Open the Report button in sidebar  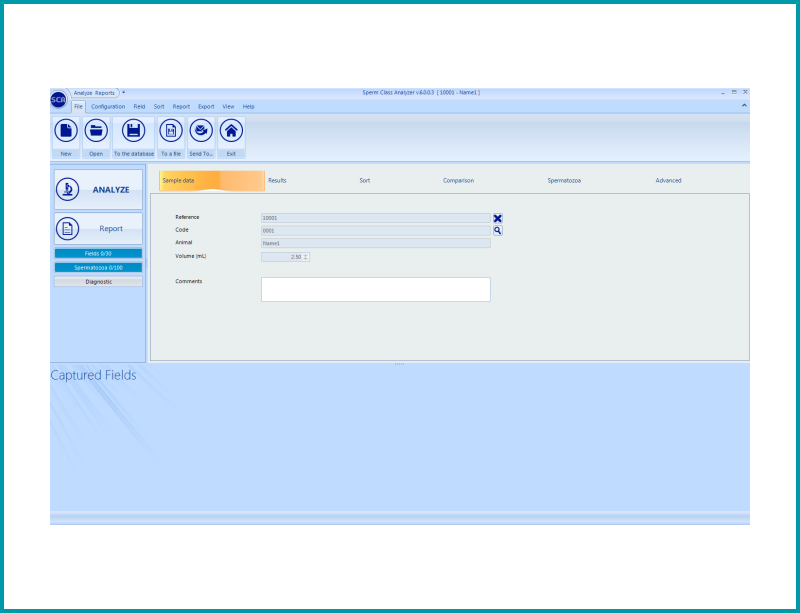click(x=98, y=229)
